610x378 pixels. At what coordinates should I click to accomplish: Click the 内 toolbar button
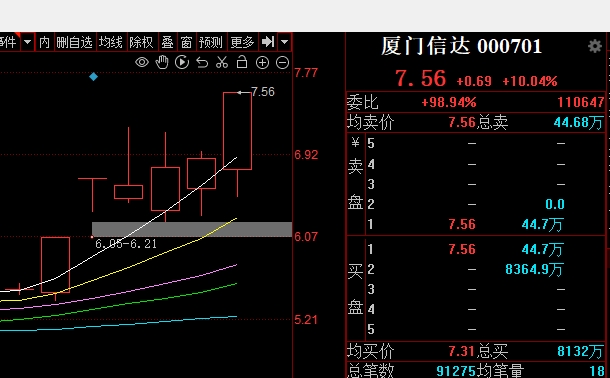coord(44,42)
